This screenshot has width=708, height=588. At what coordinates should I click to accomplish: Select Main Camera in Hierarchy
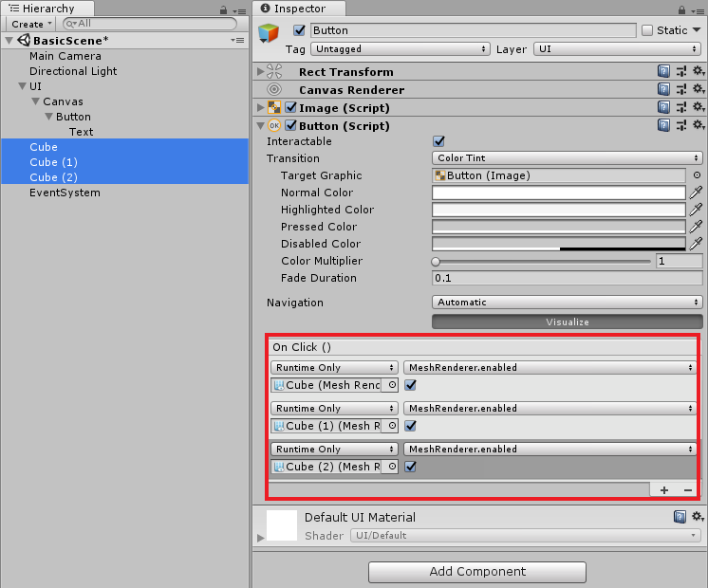(x=65, y=56)
